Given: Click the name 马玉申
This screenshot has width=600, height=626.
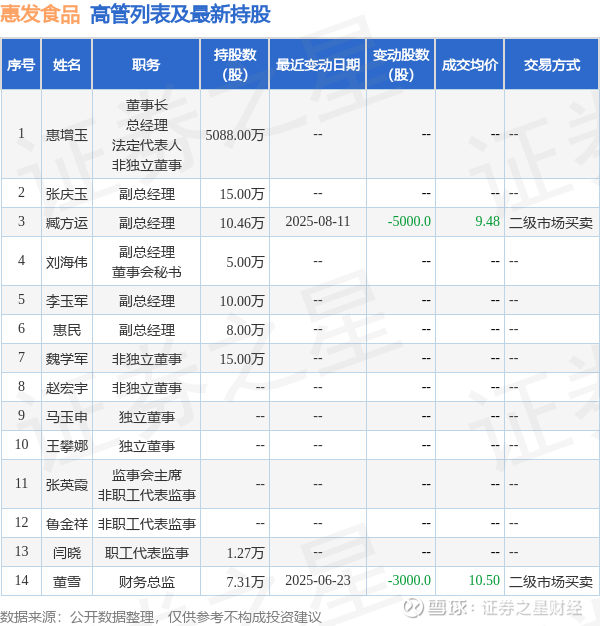Looking at the screenshot, I should pyautogui.click(x=67, y=417).
